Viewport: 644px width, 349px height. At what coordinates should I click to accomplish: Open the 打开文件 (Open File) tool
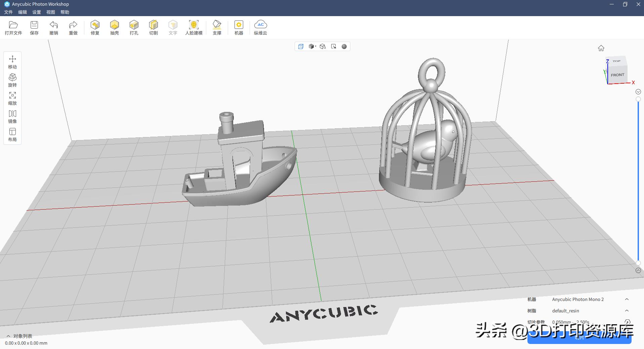(x=13, y=28)
